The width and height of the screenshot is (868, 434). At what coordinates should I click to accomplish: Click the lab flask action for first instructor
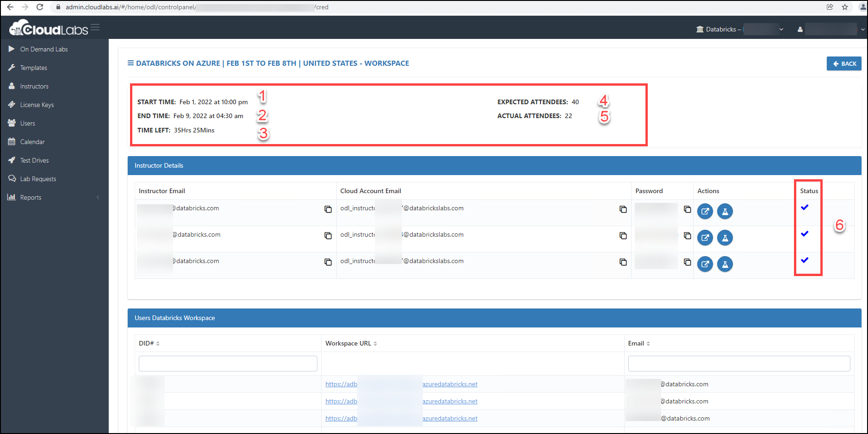pos(725,211)
